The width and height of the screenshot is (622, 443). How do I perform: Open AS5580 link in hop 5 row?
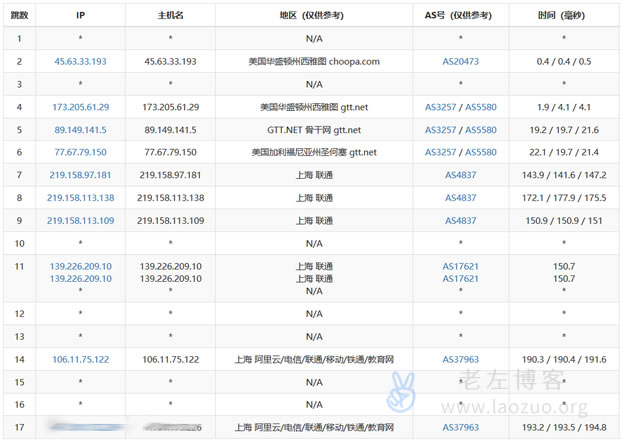click(480, 130)
